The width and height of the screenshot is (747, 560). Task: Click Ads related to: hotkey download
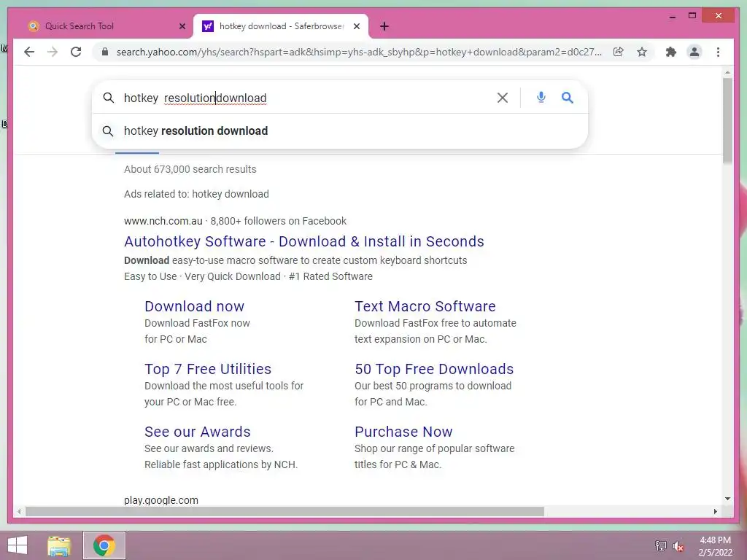coord(196,194)
